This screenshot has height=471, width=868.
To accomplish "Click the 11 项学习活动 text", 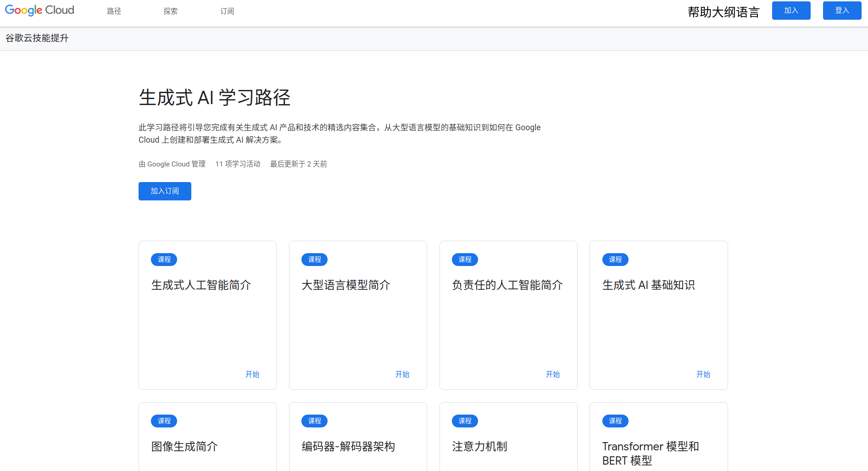I will tap(238, 164).
